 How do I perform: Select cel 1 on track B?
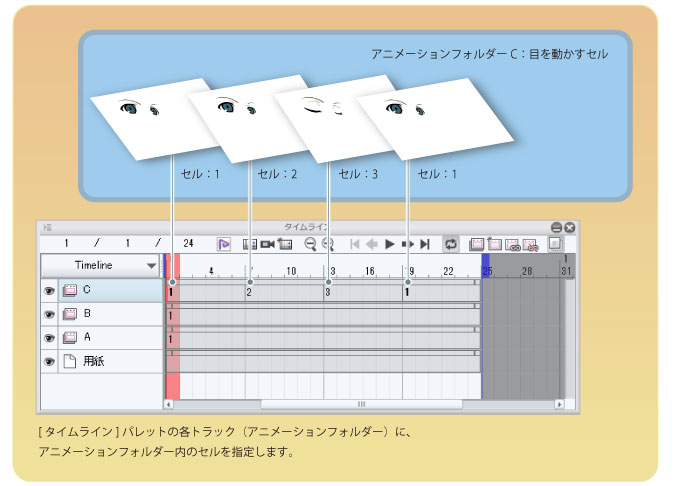click(x=171, y=316)
